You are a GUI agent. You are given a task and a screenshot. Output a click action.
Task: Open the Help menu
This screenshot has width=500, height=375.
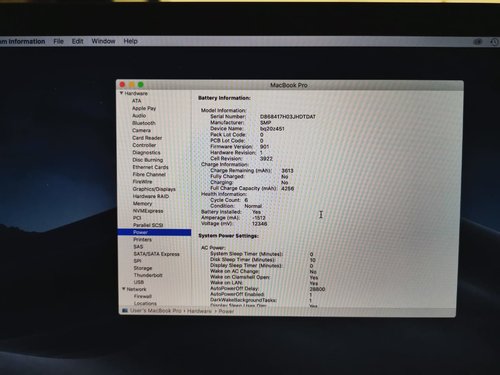pos(130,41)
